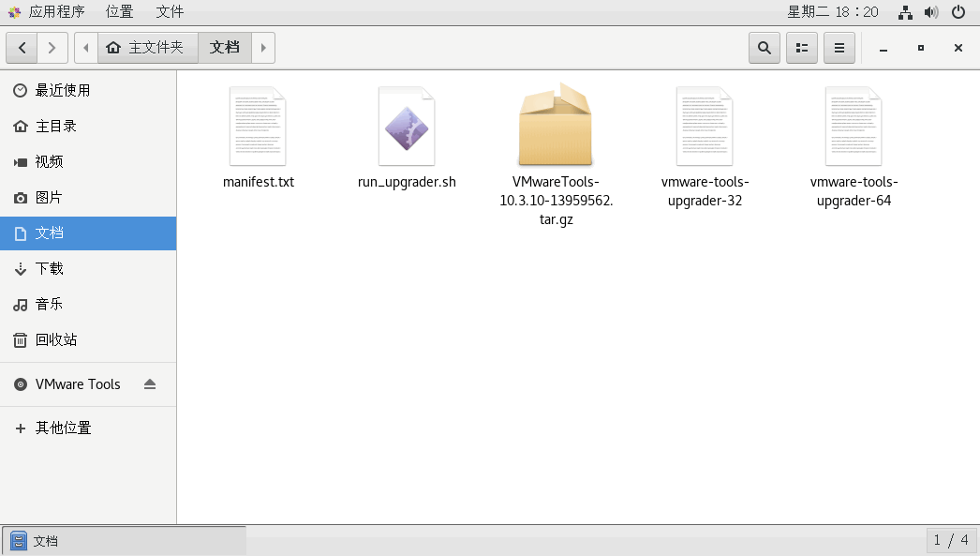Click the path bar scroll-left triangle
This screenshot has height=556, width=980.
[x=86, y=48]
